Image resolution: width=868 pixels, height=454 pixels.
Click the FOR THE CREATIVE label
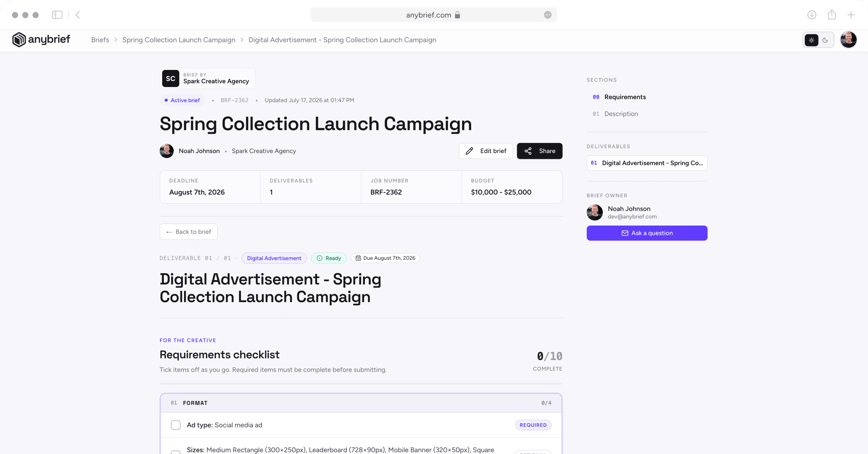(x=188, y=340)
